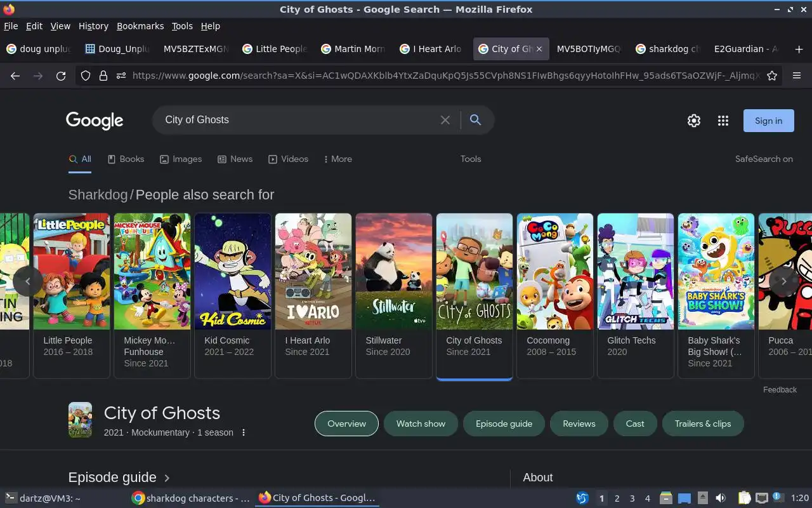Submit search with magnifier icon
The width and height of the screenshot is (812, 508).
tap(475, 120)
